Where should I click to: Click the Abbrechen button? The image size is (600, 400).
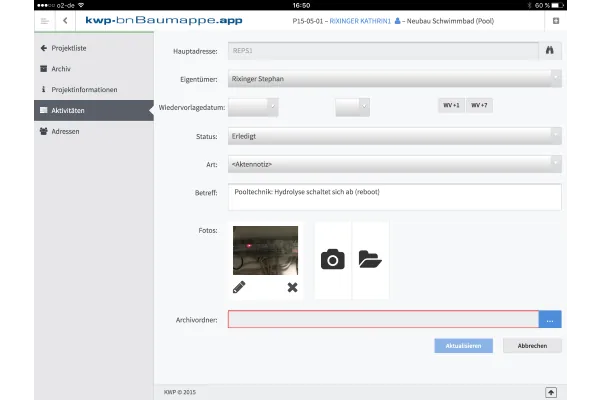coord(531,346)
